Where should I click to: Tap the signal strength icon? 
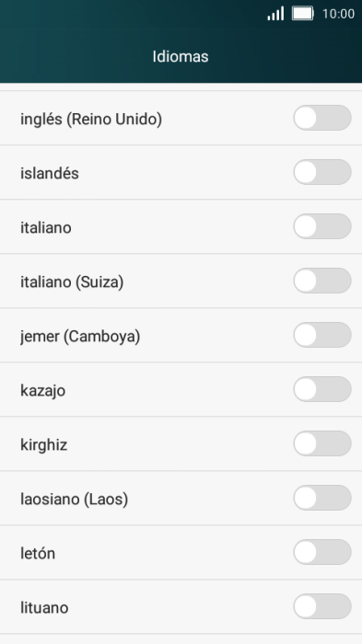pyautogui.click(x=275, y=14)
